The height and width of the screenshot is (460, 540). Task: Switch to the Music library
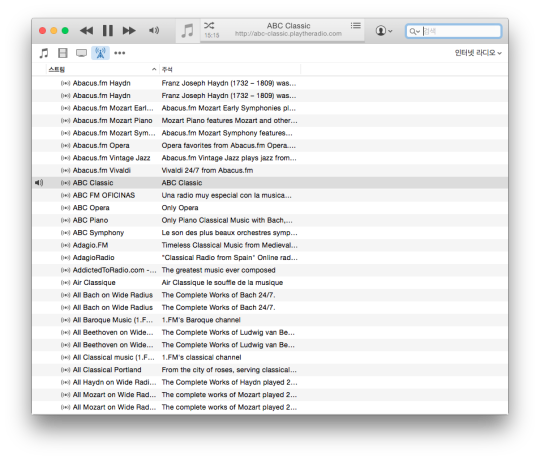click(44, 53)
